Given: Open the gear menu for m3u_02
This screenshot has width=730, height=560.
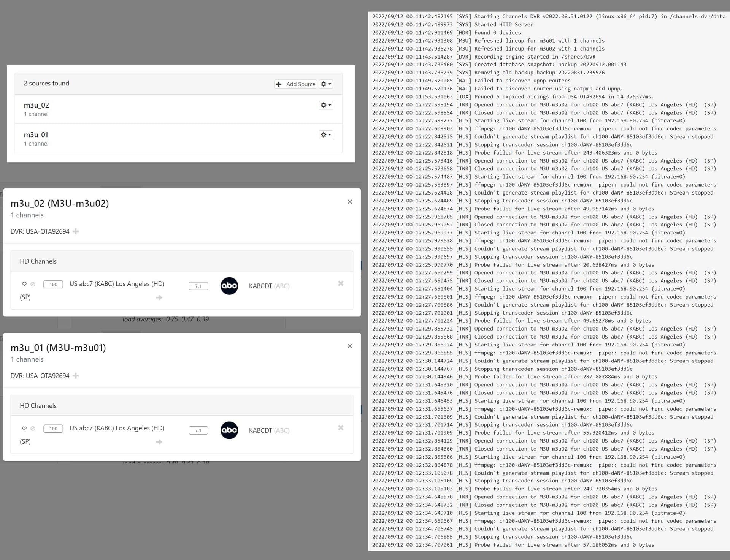Looking at the screenshot, I should click(326, 105).
